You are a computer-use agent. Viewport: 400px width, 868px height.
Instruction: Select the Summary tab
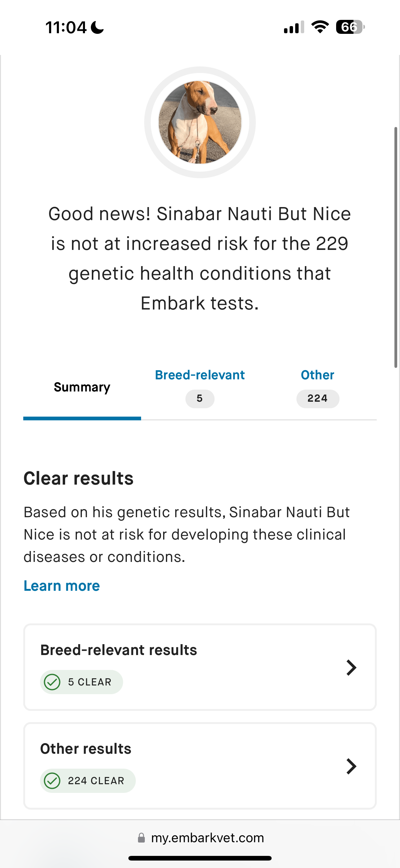(82, 387)
